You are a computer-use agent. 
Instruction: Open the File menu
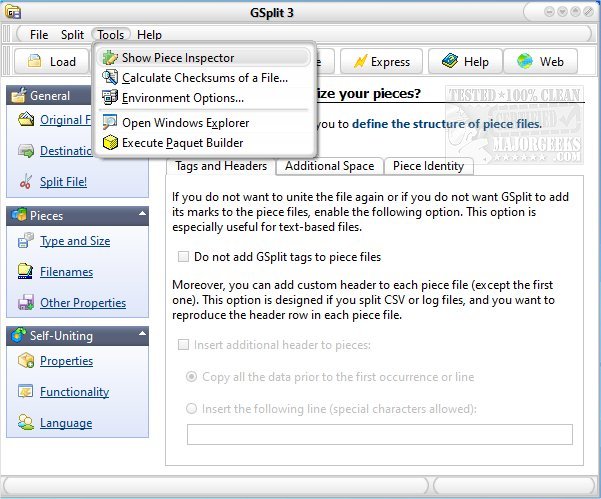point(39,34)
